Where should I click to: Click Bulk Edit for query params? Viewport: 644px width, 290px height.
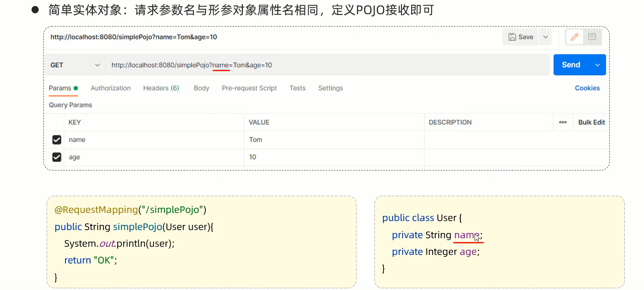pyautogui.click(x=591, y=122)
